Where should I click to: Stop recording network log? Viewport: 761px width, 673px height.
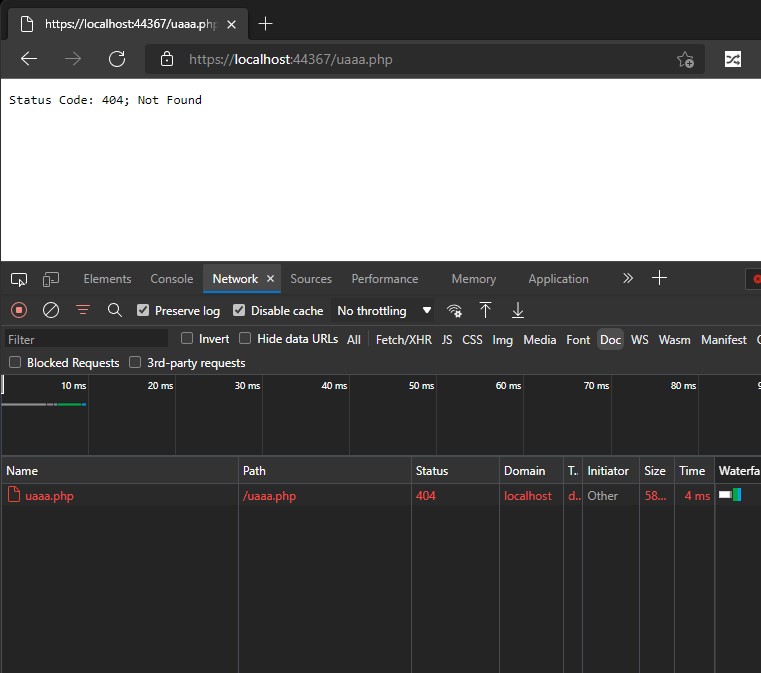click(x=19, y=310)
